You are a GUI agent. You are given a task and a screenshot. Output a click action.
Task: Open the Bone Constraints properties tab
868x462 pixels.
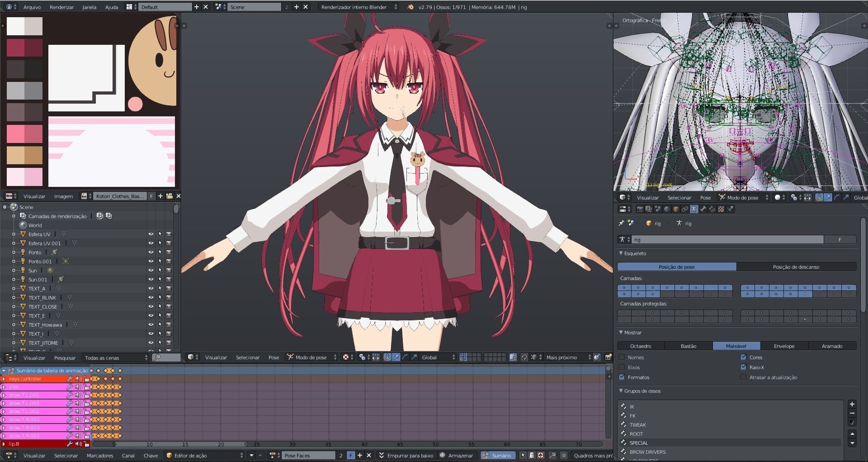coord(712,209)
